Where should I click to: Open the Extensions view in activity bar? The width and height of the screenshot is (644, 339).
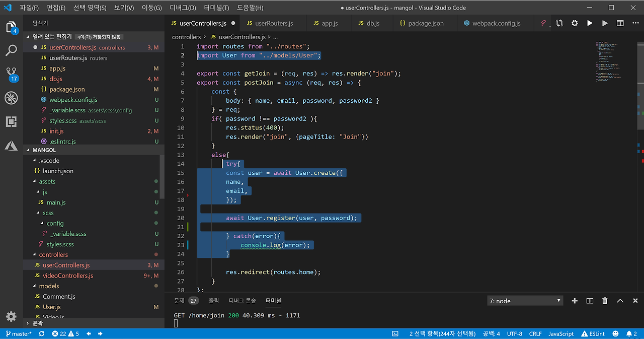point(11,121)
